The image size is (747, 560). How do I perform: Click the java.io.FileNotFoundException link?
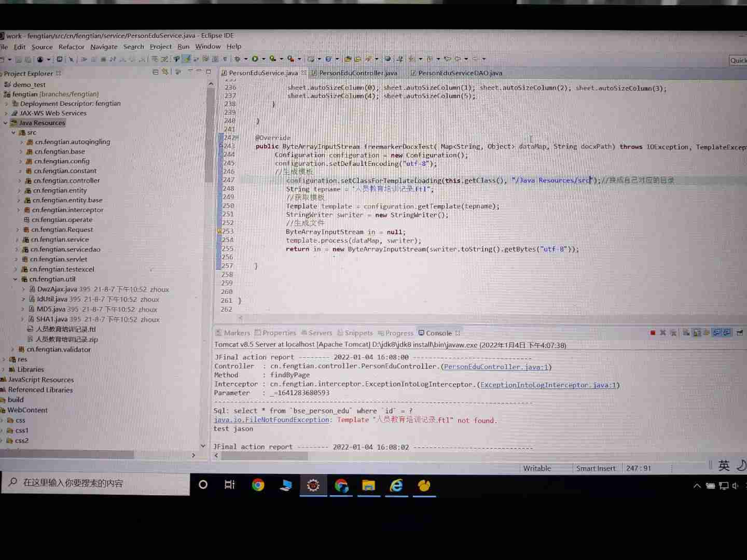pos(271,420)
